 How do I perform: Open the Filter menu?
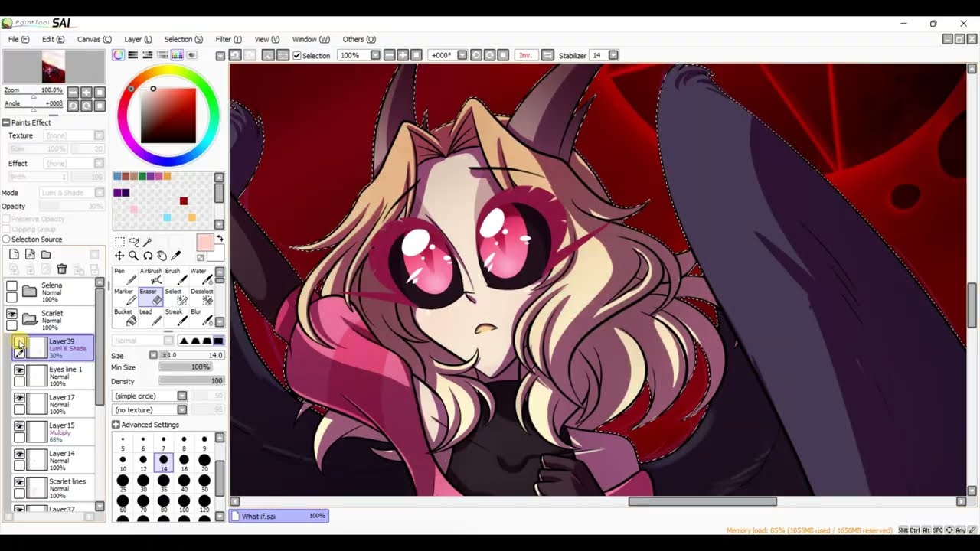point(228,39)
